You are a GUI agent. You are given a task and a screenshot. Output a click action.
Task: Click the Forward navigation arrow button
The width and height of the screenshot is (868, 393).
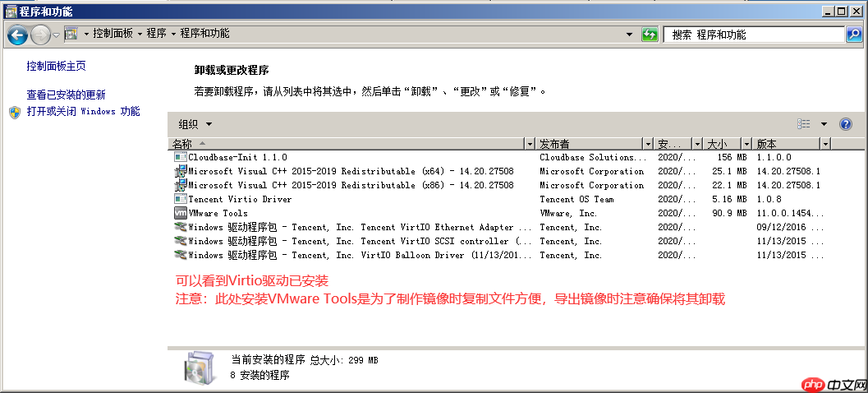[x=40, y=35]
